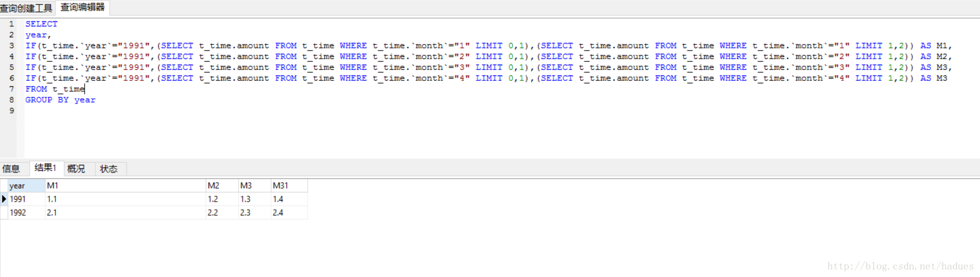Click the SELECT keyword on line 1

[41, 24]
